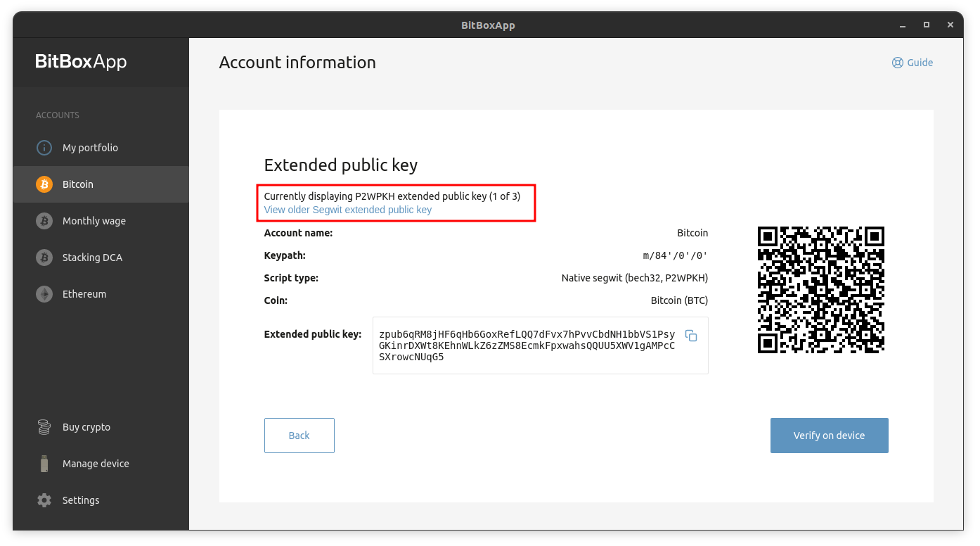The image size is (980, 546).
Task: Select the Bitcoin account label
Action: 78,184
